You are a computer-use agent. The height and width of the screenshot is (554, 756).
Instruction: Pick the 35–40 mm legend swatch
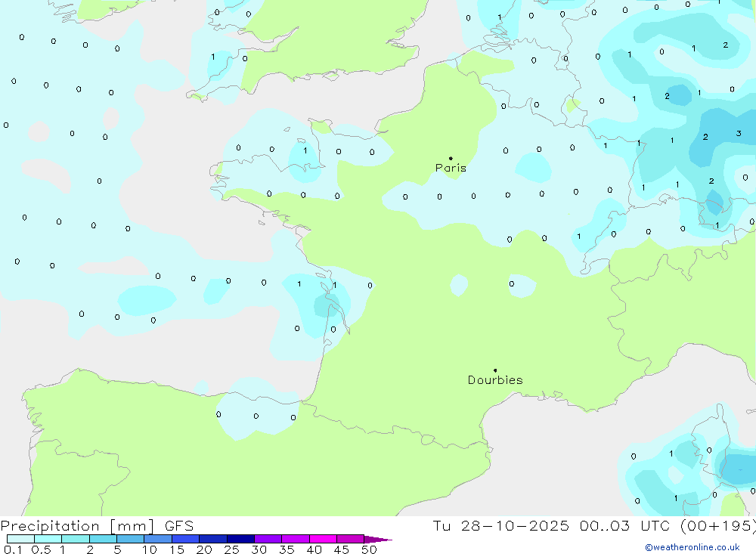coord(295,539)
